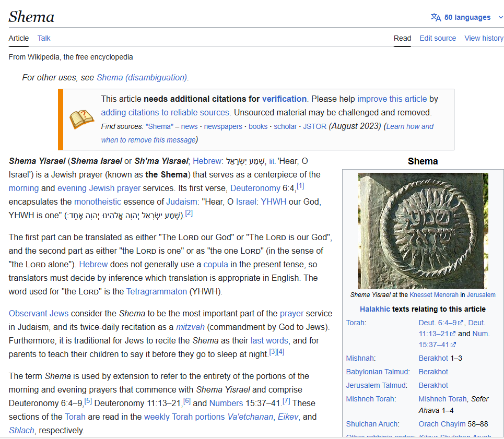Image resolution: width=504 pixels, height=439 pixels.
Task: Follow the Shema (disambiguation) link
Action: tap(142, 77)
